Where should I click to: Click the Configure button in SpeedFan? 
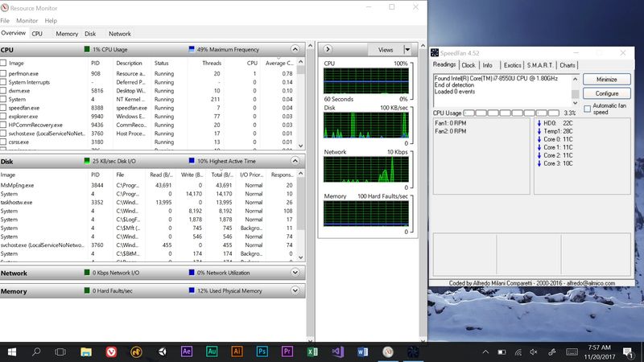[x=607, y=93]
